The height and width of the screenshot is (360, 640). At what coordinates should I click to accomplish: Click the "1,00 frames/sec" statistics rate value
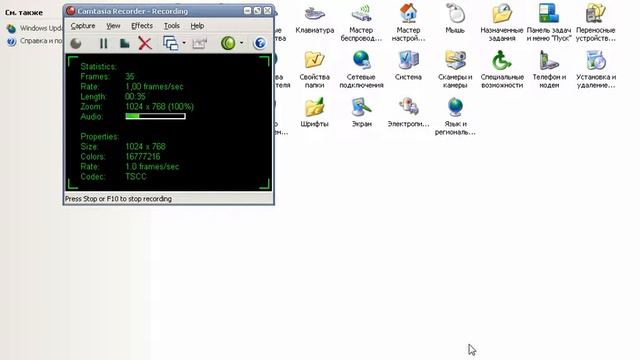[x=154, y=87]
